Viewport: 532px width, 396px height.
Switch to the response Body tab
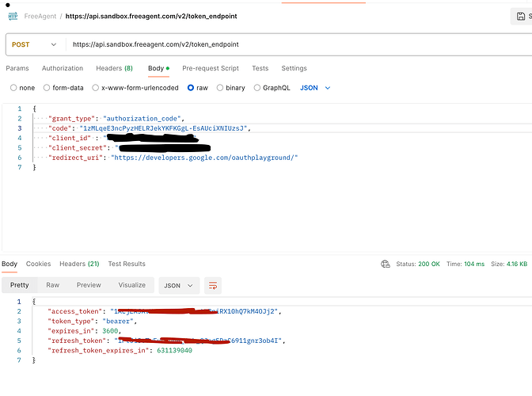9,264
